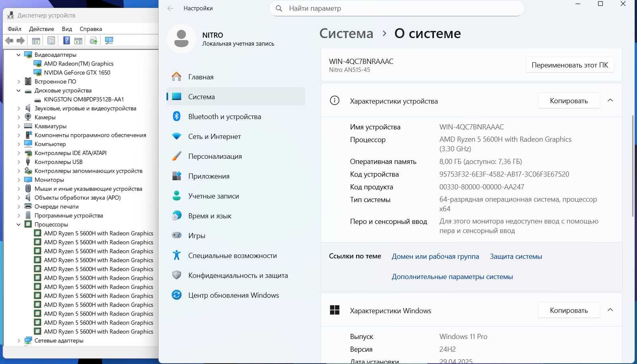Click Windows 11 Pro edition value
The width and height of the screenshot is (637, 364).
463,337
